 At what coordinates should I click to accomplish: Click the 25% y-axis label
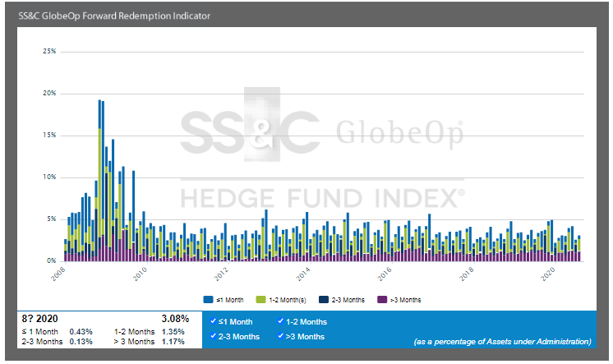[49, 51]
